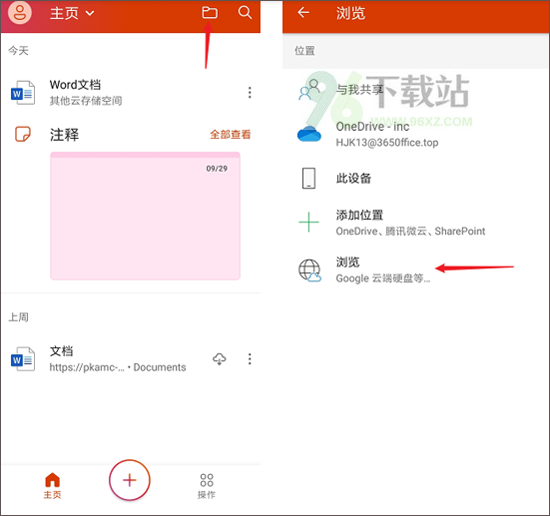Click the 全部查看 link
This screenshot has height=516, width=550.
(230, 134)
